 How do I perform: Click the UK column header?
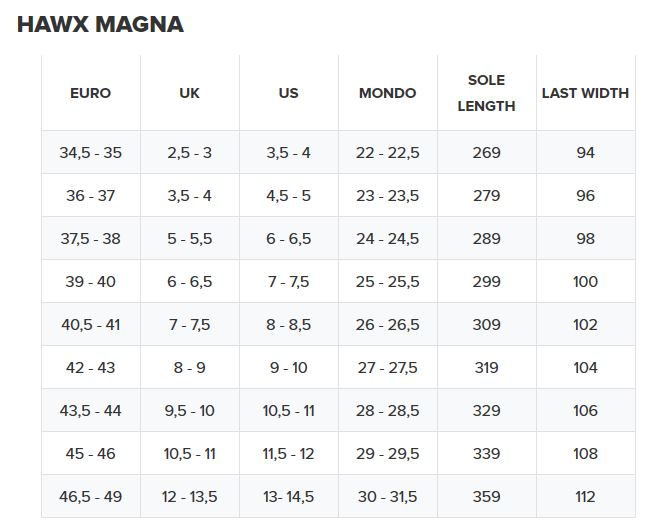tap(189, 93)
